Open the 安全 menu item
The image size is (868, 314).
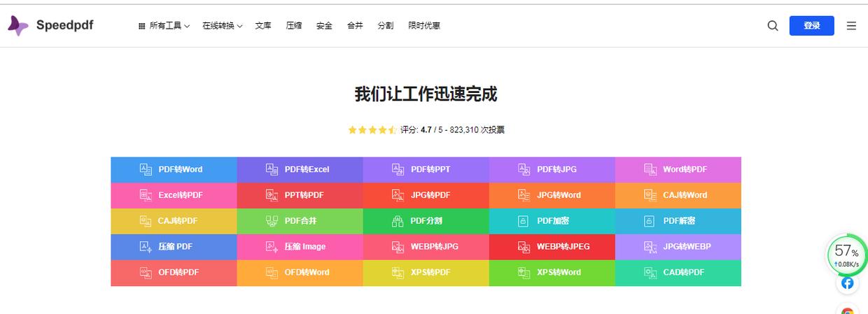click(x=324, y=26)
